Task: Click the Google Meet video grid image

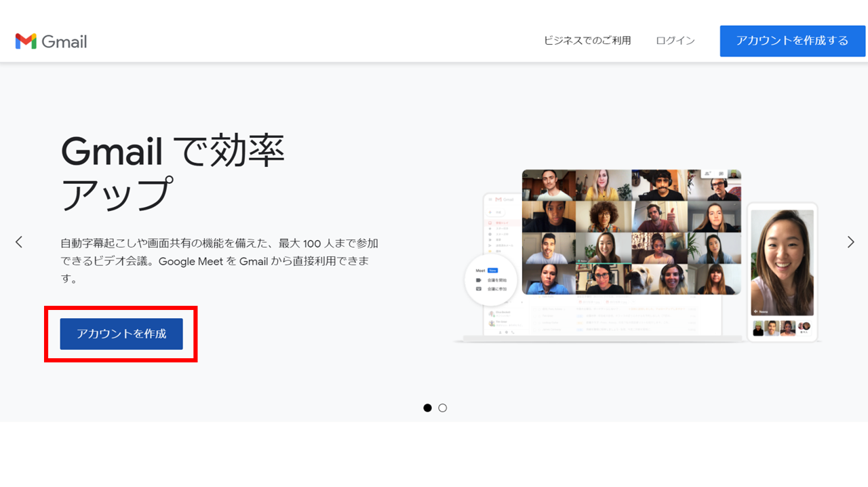Action: pyautogui.click(x=631, y=232)
